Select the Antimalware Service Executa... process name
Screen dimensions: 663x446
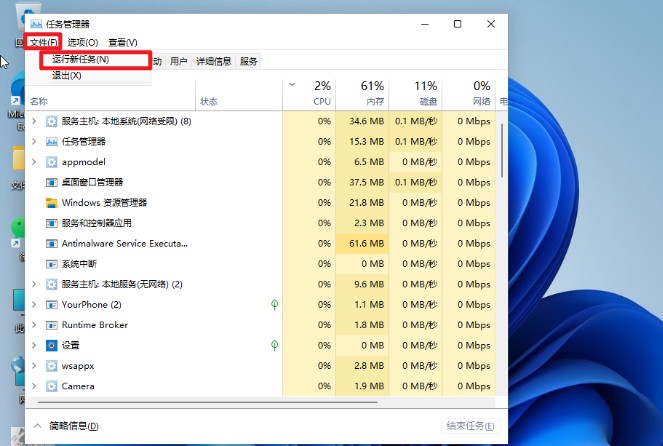(x=124, y=244)
